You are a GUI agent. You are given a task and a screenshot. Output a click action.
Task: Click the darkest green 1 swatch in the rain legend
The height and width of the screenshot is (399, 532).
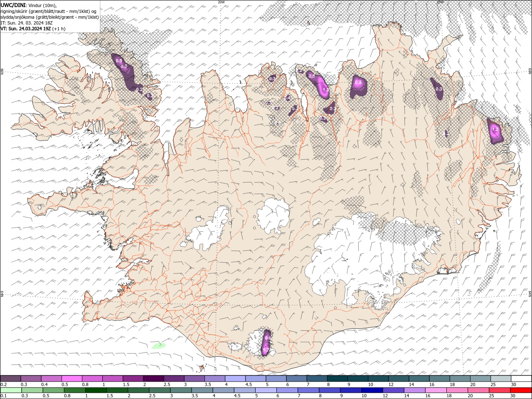pos(96,390)
